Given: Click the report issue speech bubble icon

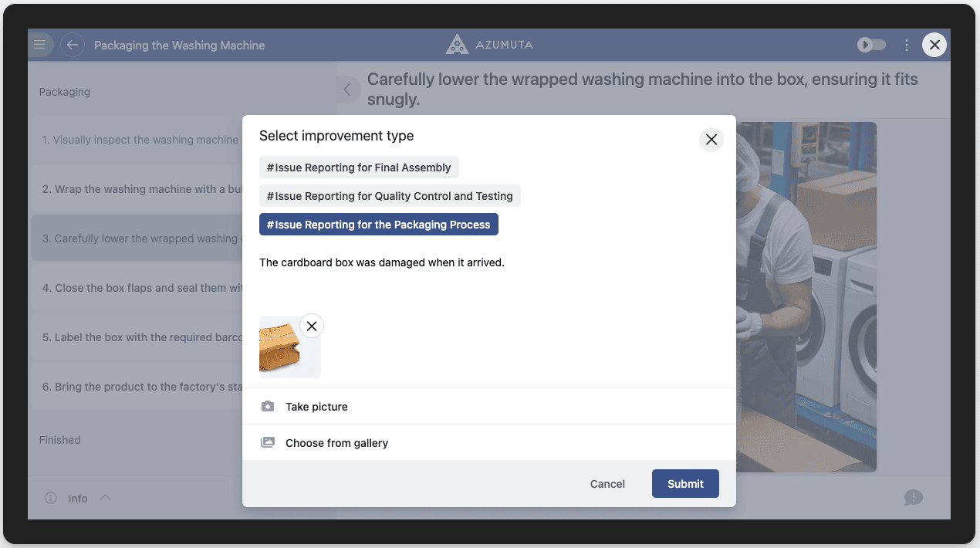Looking at the screenshot, I should coord(913,498).
